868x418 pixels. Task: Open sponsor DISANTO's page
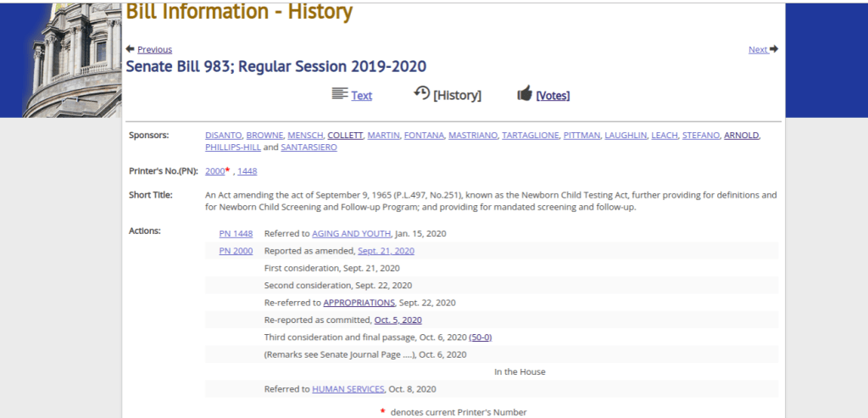(x=224, y=136)
